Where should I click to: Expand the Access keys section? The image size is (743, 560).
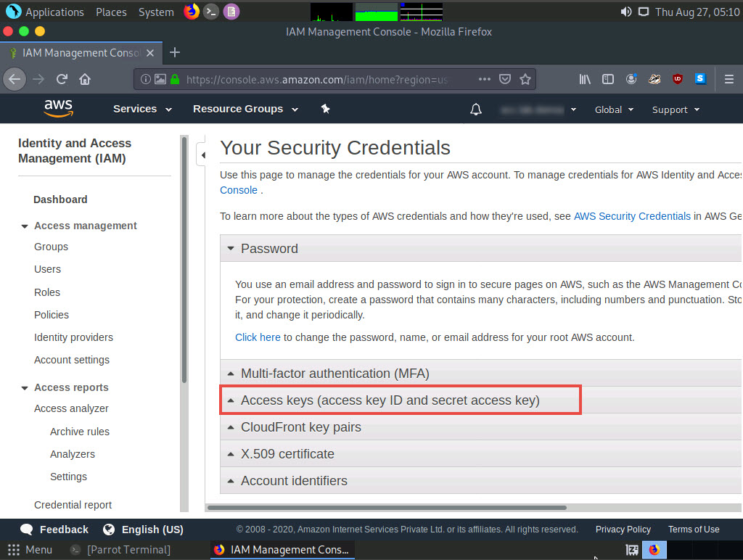(390, 400)
